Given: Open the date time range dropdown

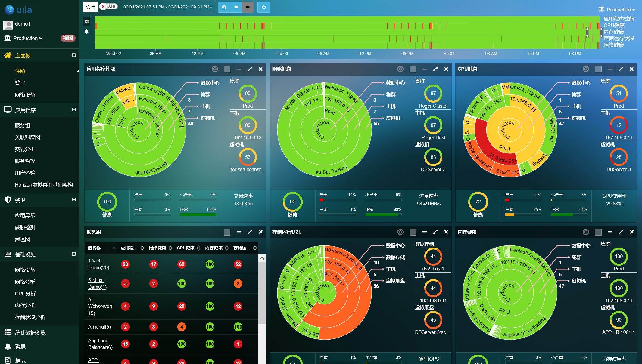Looking at the screenshot, I should click(168, 7).
